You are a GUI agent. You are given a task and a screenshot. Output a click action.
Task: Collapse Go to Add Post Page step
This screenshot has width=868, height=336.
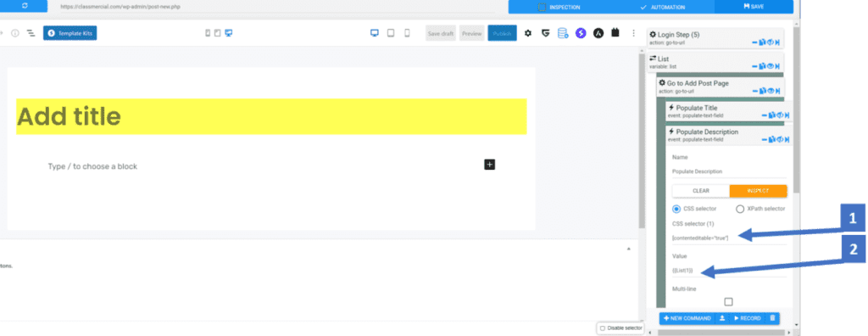tap(755, 91)
